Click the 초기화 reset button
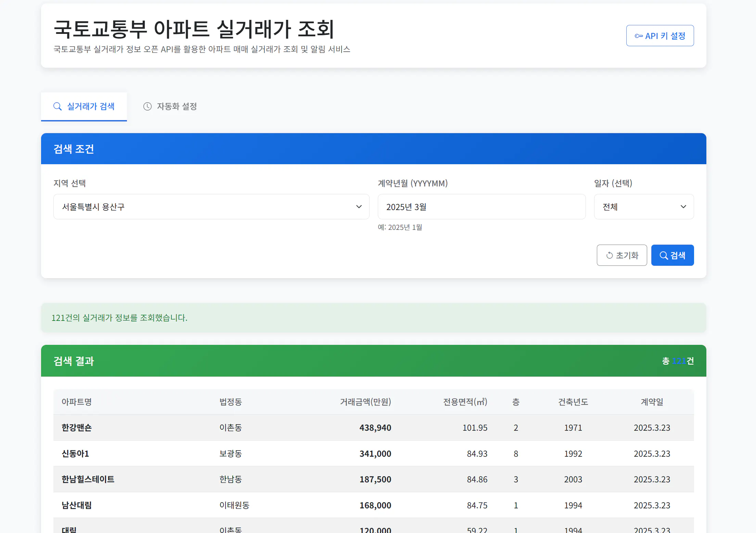The width and height of the screenshot is (756, 533). point(622,255)
